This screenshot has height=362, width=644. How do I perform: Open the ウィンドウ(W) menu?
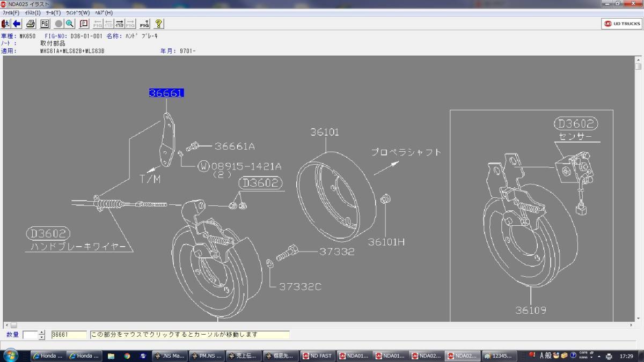pos(78,12)
